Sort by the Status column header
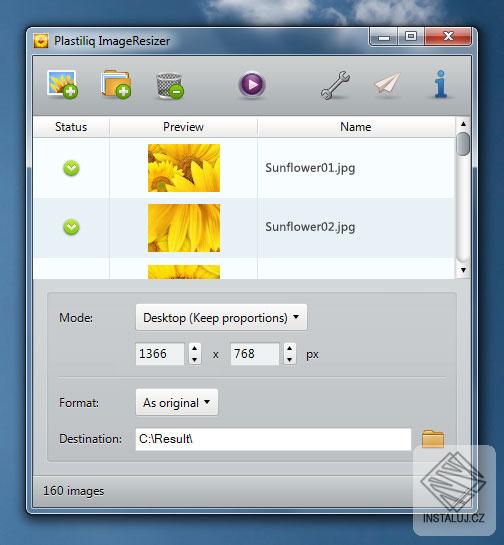 [71, 127]
